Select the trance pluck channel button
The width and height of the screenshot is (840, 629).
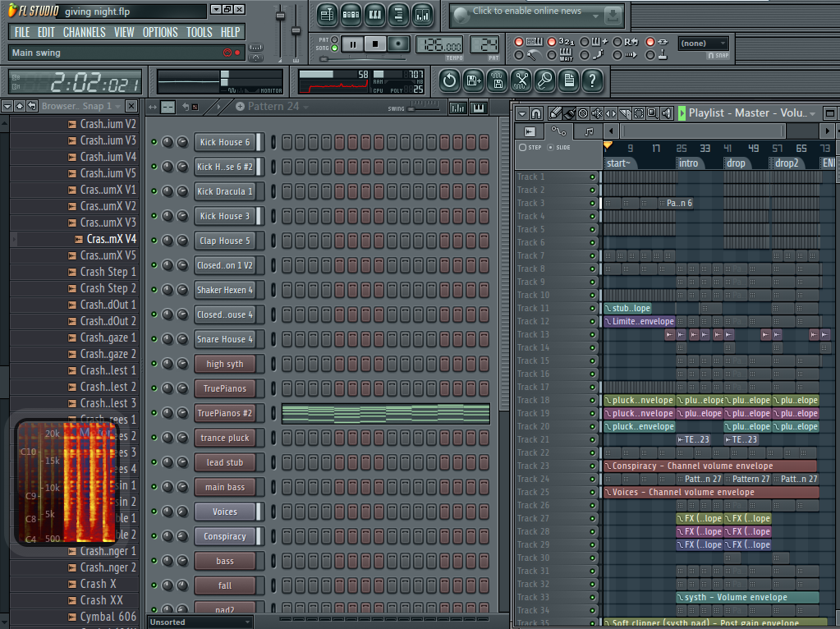[225, 438]
